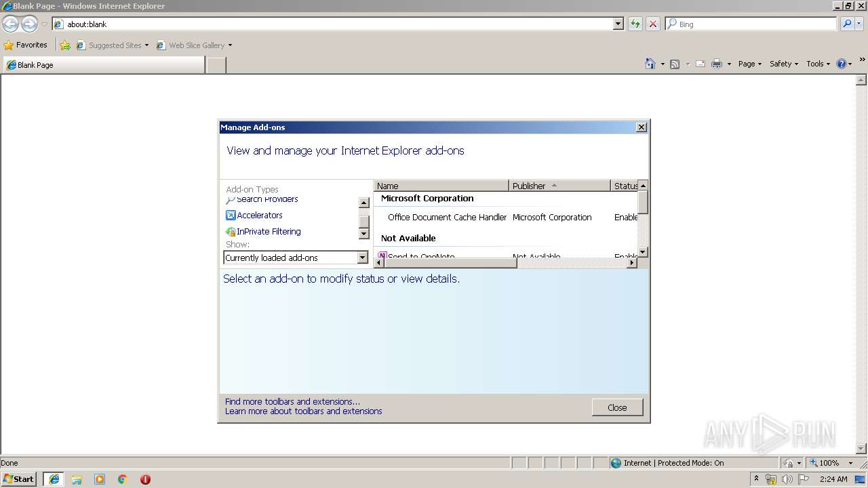Open recent pages dropdown arrow
The height and width of the screenshot is (488, 868).
(44, 24)
